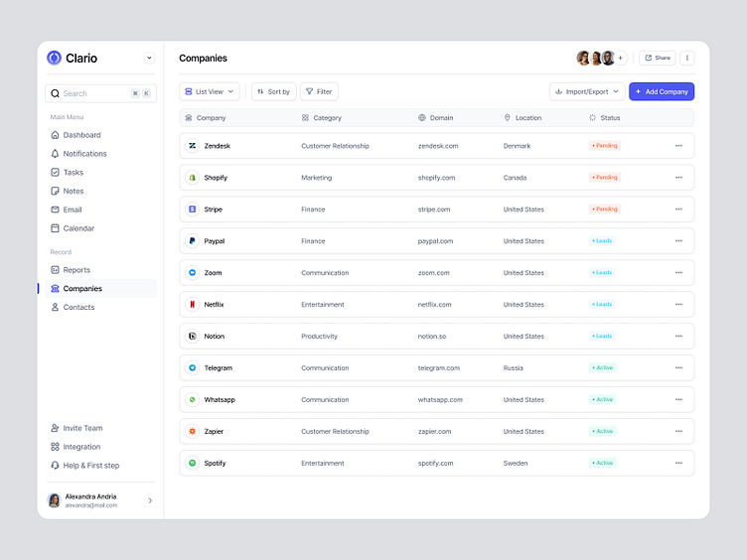The height and width of the screenshot is (560, 747).
Task: Open the more options for Zapier row
Action: coord(678,432)
